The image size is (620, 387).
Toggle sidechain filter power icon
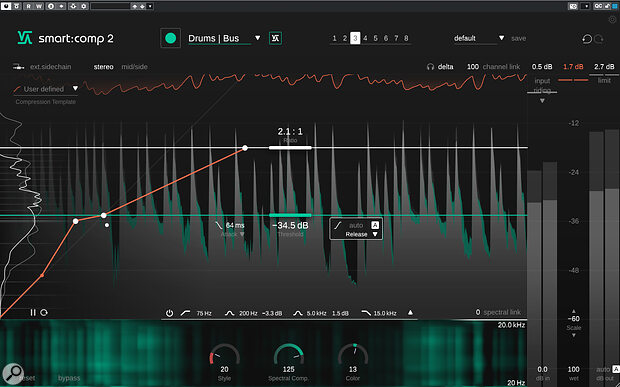169,313
